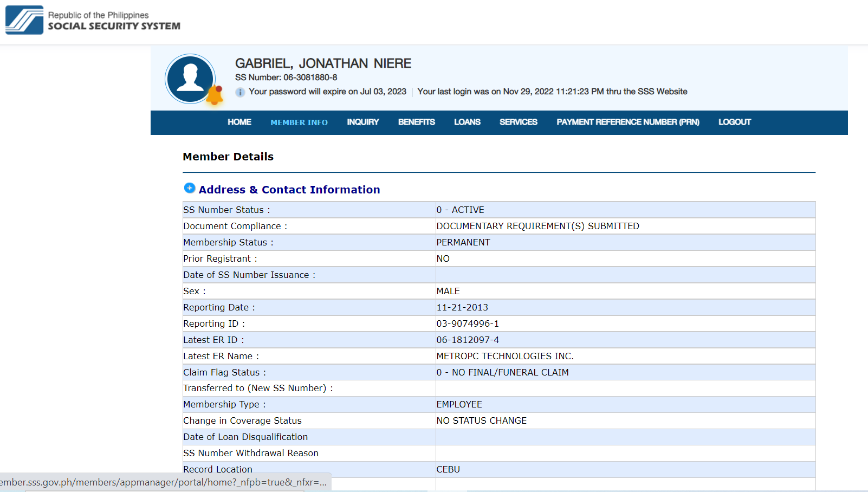
Task: Open the BENEFITS menu
Action: (x=416, y=122)
